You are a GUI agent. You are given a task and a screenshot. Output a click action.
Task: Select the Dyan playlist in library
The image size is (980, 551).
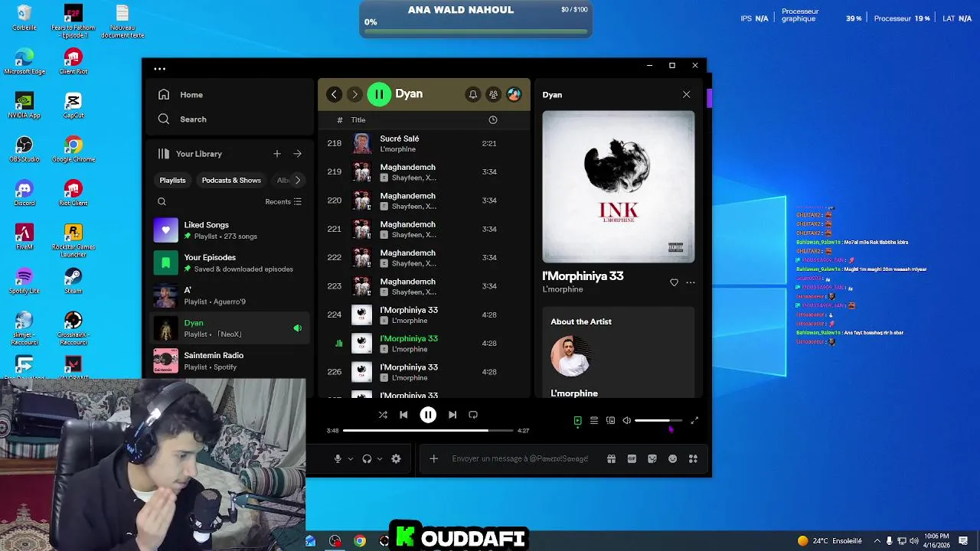click(x=230, y=328)
